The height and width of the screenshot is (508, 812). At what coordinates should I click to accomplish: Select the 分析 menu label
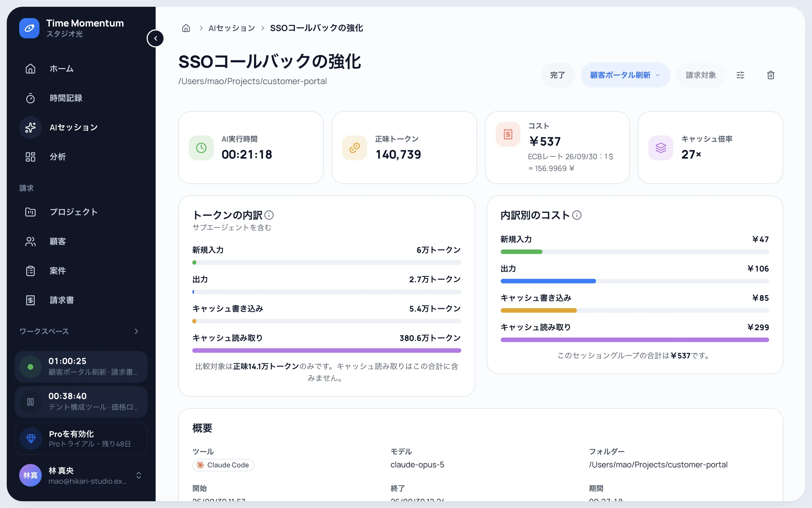pos(58,157)
